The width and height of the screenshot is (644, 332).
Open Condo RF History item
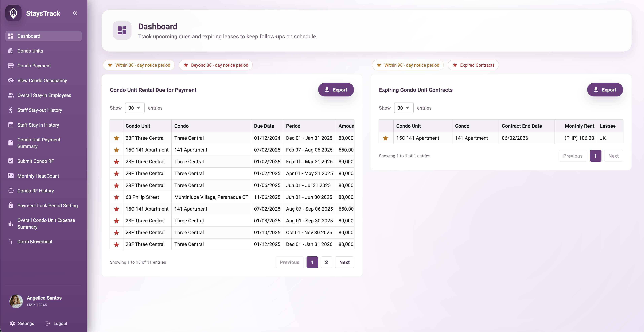tap(44, 191)
